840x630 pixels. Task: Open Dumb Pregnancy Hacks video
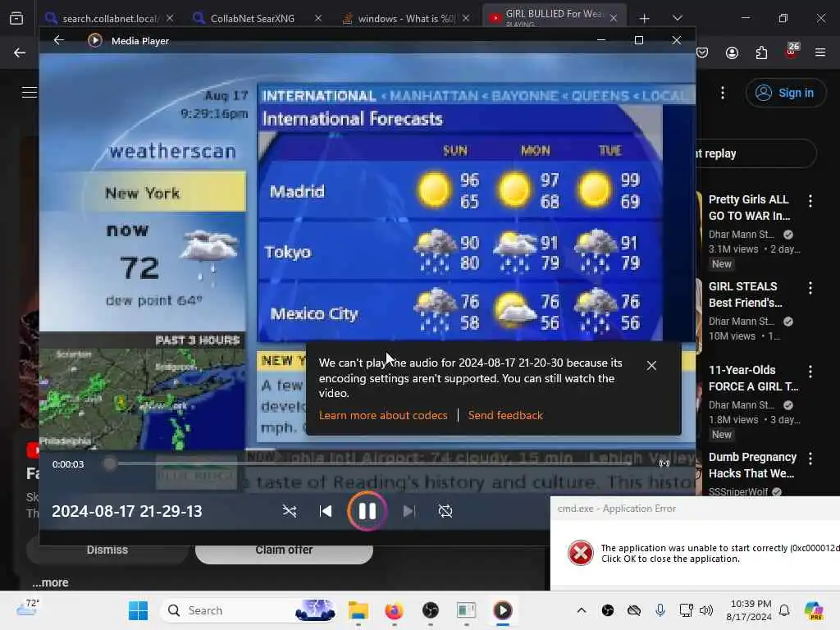[752, 464]
